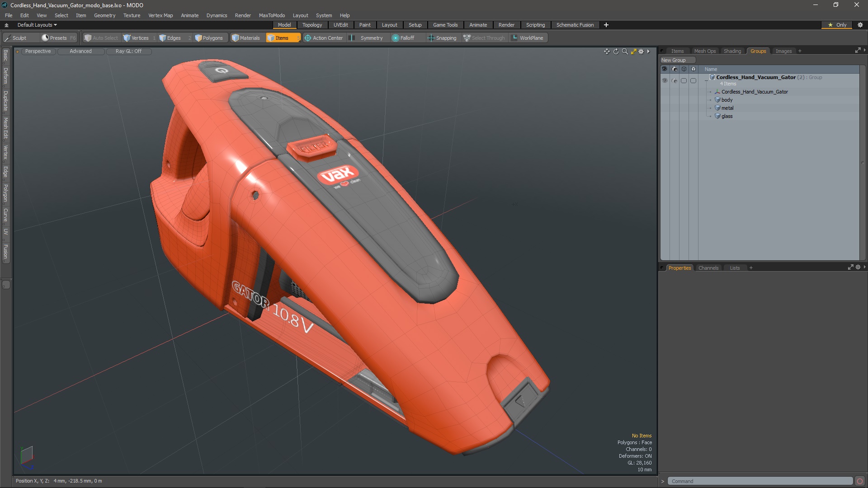Select the Sculpt tool
Viewport: 868px width, 488px height.
[20, 38]
